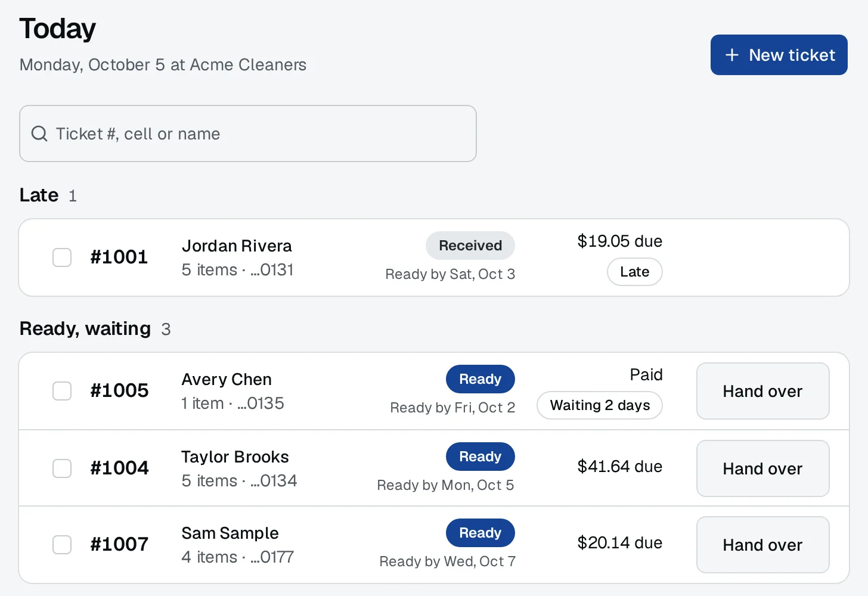868x596 pixels.
Task: Click the $19.05 due amount
Action: tap(619, 241)
